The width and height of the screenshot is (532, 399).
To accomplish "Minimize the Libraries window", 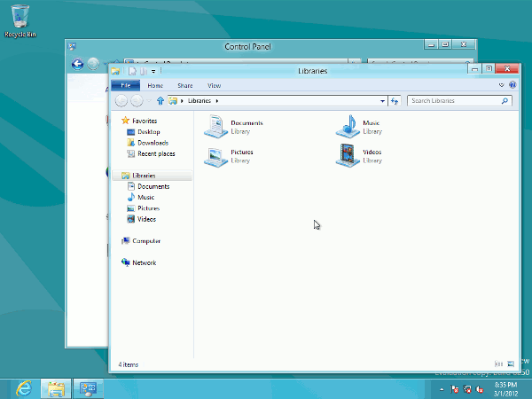I will tap(474, 69).
